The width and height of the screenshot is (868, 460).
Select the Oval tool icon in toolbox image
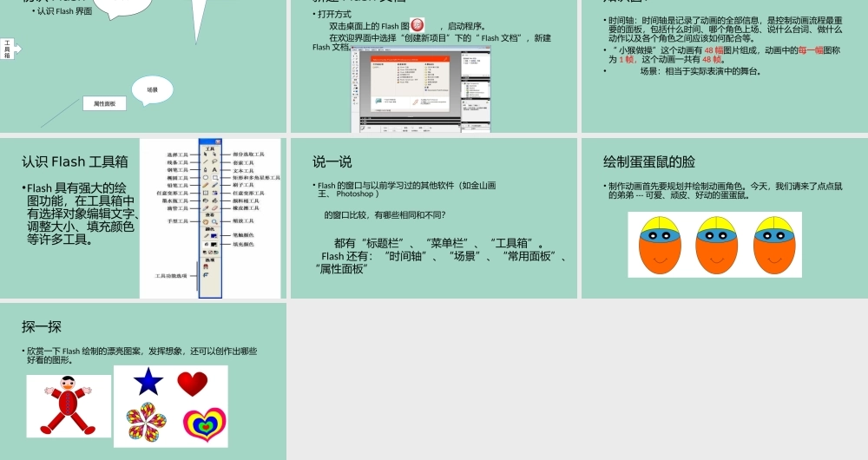point(206,178)
